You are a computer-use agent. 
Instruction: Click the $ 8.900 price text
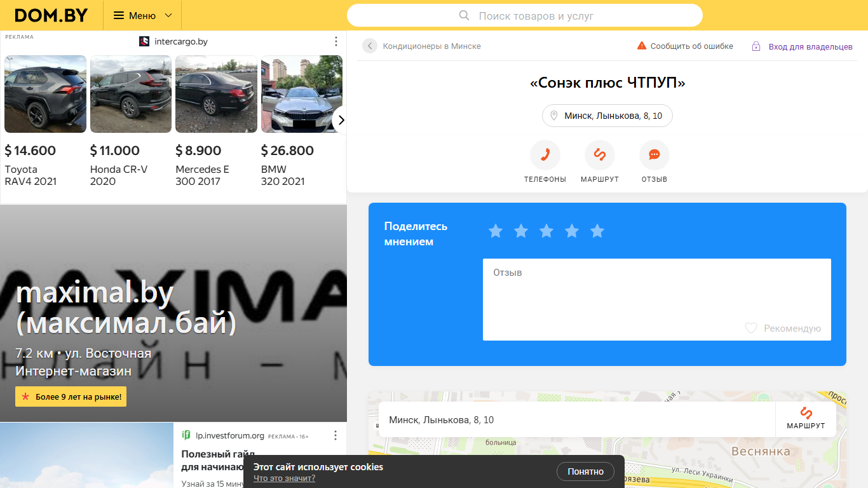coord(198,151)
